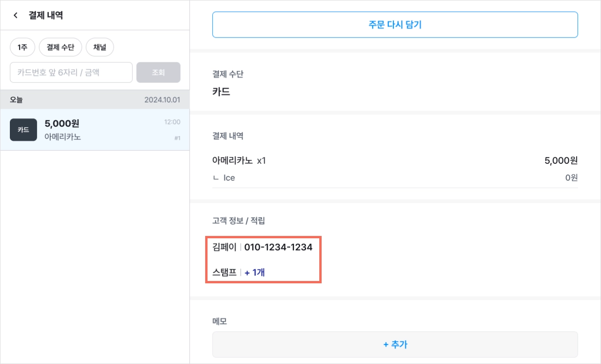Click the #1 order number tag
Image resolution: width=601 pixels, height=364 pixels.
pyautogui.click(x=177, y=138)
